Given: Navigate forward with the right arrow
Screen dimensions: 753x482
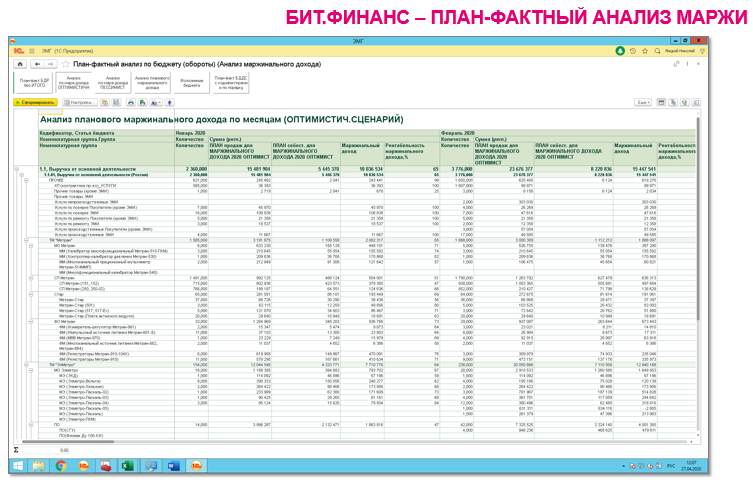Looking at the screenshot, I should point(50,64).
